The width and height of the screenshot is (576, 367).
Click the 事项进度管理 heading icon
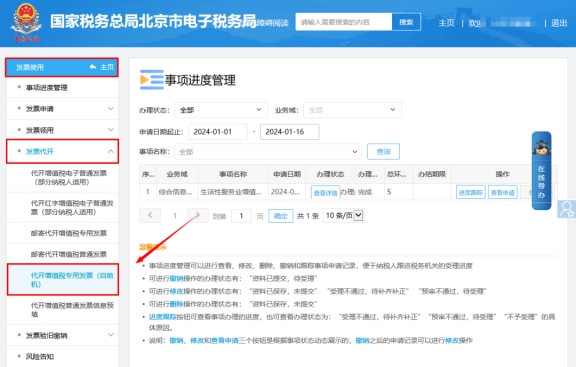pos(152,80)
